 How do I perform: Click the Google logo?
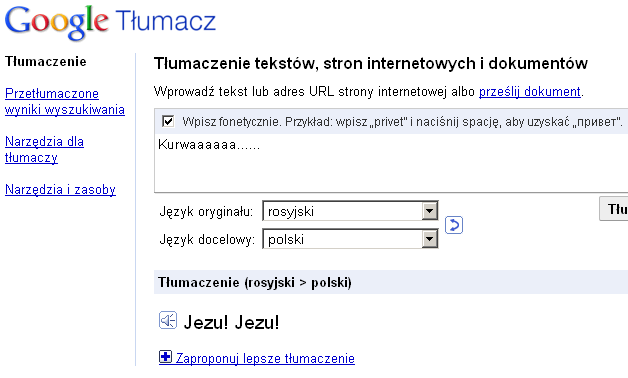[x=56, y=22]
